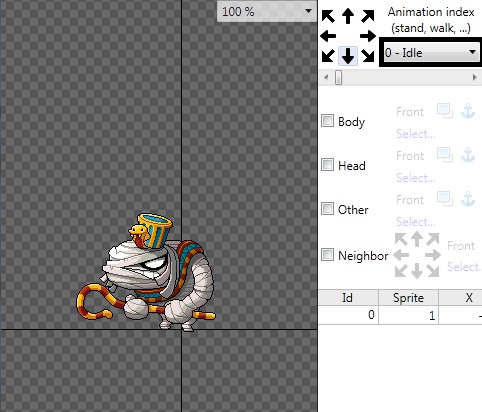Enable the Body reference checkbox

(x=327, y=121)
